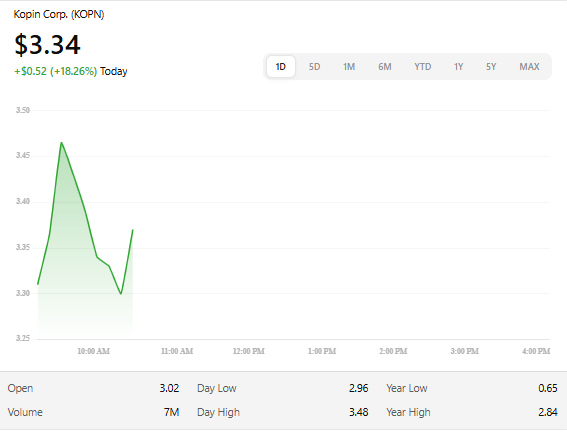Image resolution: width=567 pixels, height=433 pixels.
Task: Click the Day Low label
Action: 217,388
